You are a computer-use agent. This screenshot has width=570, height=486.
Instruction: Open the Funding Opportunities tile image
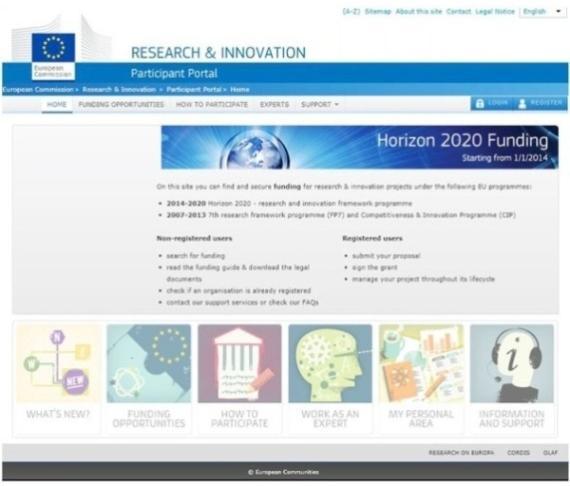coord(149,364)
